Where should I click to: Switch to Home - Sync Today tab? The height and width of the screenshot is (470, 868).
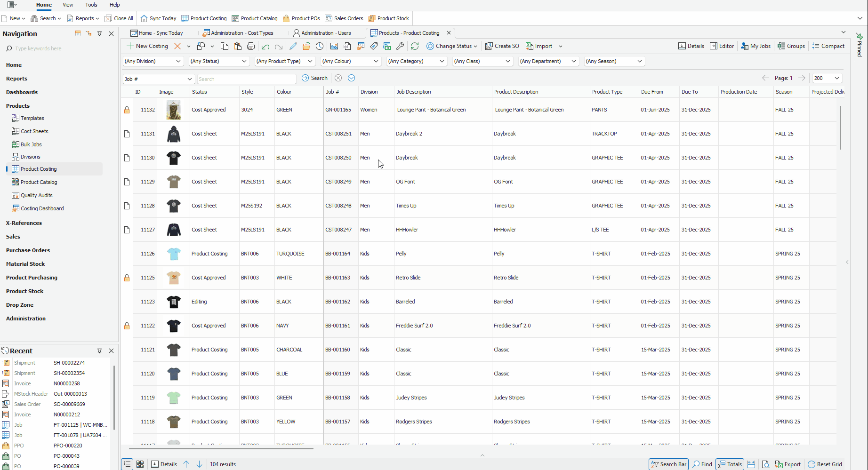[x=157, y=33]
